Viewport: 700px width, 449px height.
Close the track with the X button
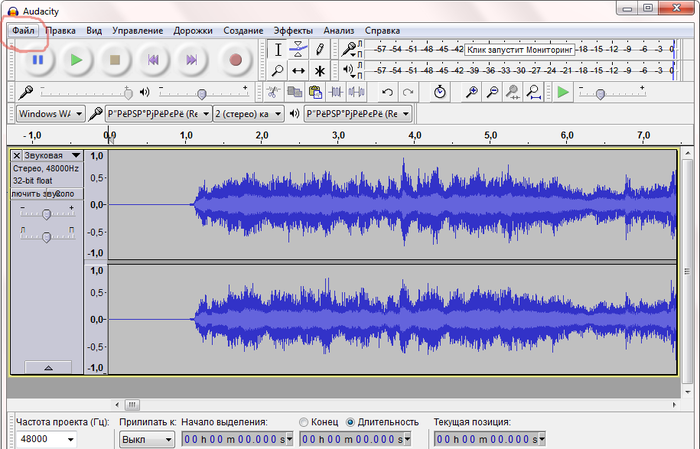coord(17,156)
